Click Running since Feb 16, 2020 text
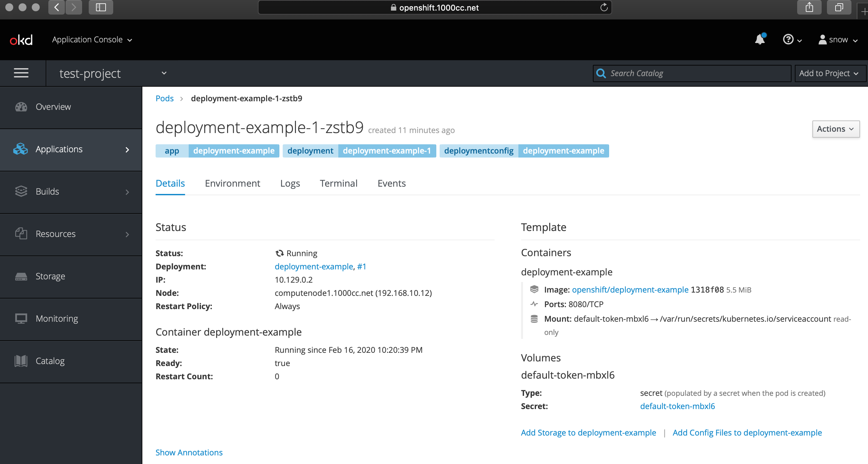The width and height of the screenshot is (868, 464). [348, 349]
